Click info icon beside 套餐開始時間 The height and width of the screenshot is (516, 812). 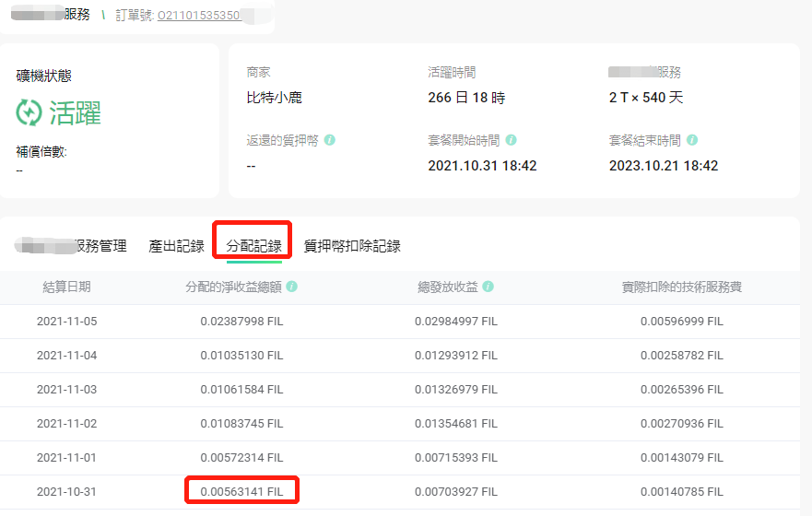[x=511, y=141]
